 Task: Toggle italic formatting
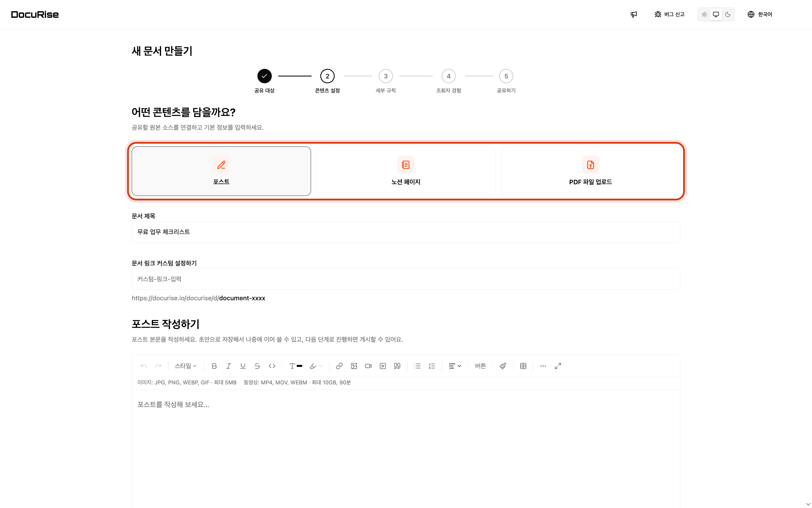(228, 366)
